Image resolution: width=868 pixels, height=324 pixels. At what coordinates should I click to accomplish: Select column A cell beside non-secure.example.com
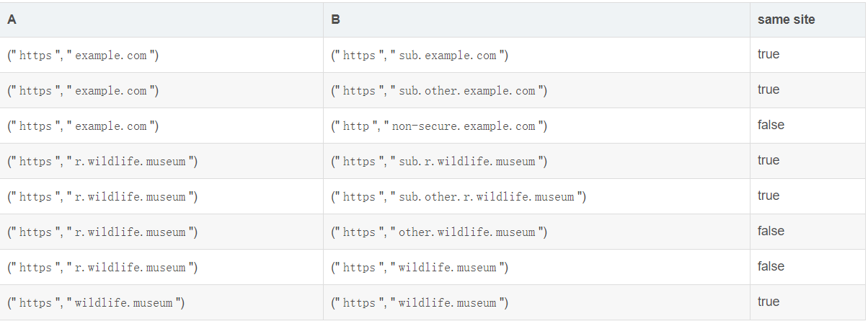click(83, 126)
